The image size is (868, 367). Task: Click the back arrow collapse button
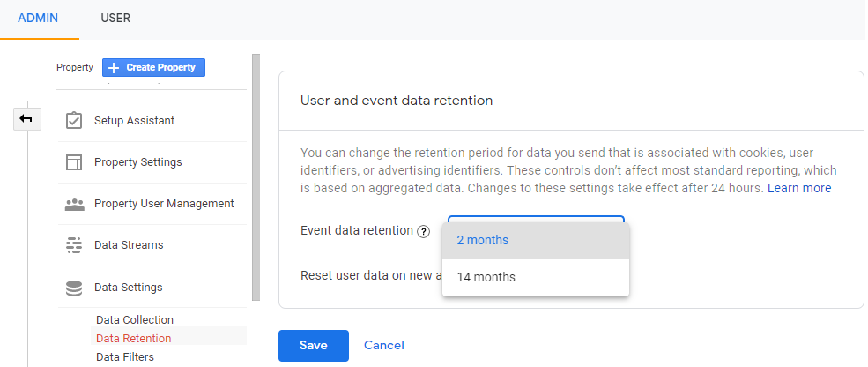[x=26, y=118]
